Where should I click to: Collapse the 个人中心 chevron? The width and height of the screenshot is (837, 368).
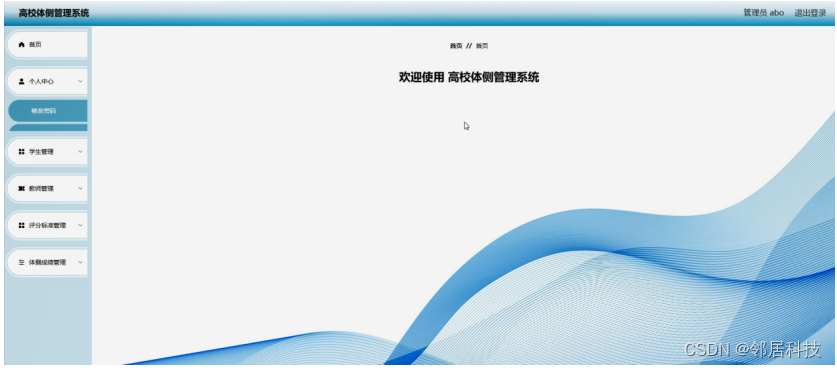point(80,82)
